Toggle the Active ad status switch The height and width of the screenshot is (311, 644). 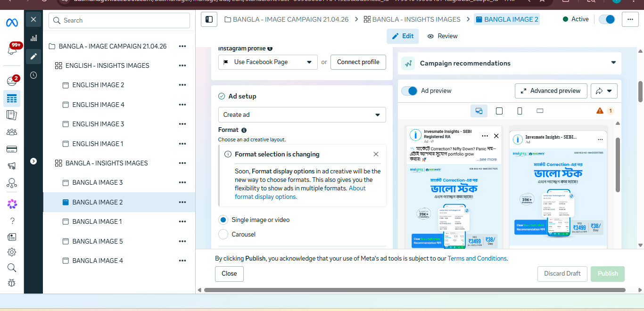pos(607,19)
